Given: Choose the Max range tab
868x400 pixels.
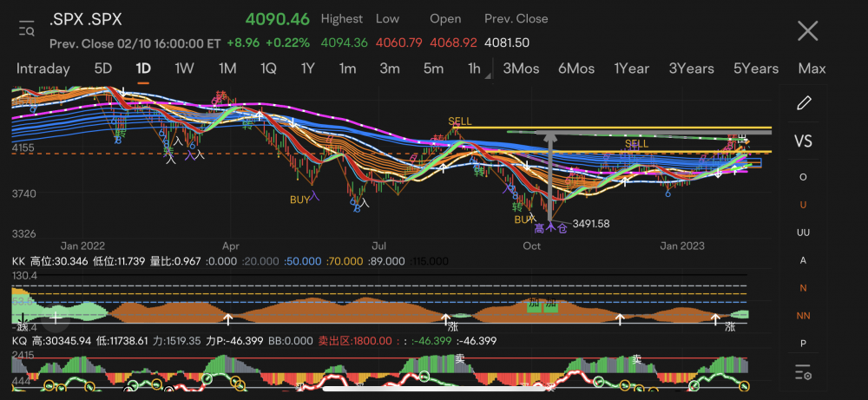Looking at the screenshot, I should click(x=812, y=69).
